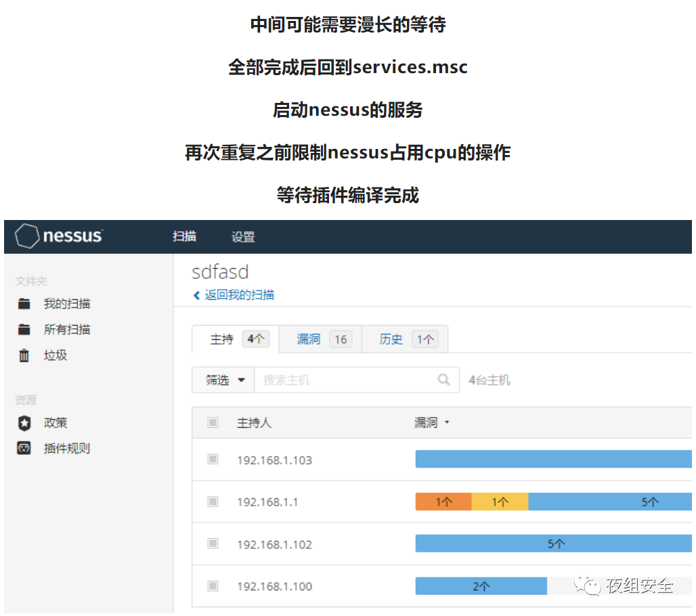This screenshot has width=696, height=616.
Task: Open 插件规则 under resources
Action: coord(67,449)
